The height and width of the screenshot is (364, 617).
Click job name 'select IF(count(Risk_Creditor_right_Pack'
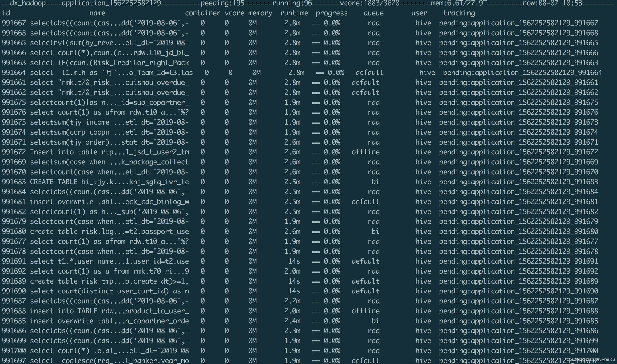[x=109, y=63]
